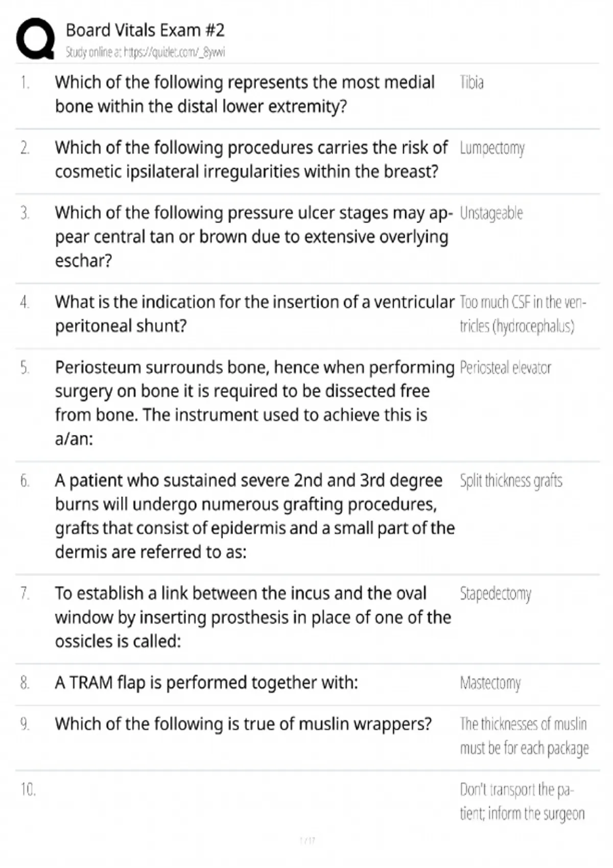Click the Board Vitals Exam #2 title
613x868 pixels.
(x=145, y=30)
